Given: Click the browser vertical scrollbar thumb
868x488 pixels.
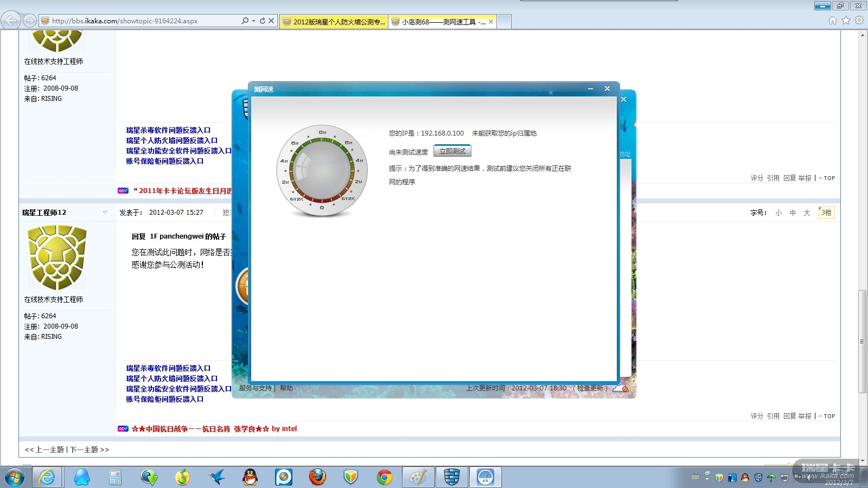Looking at the screenshot, I should tap(862, 342).
